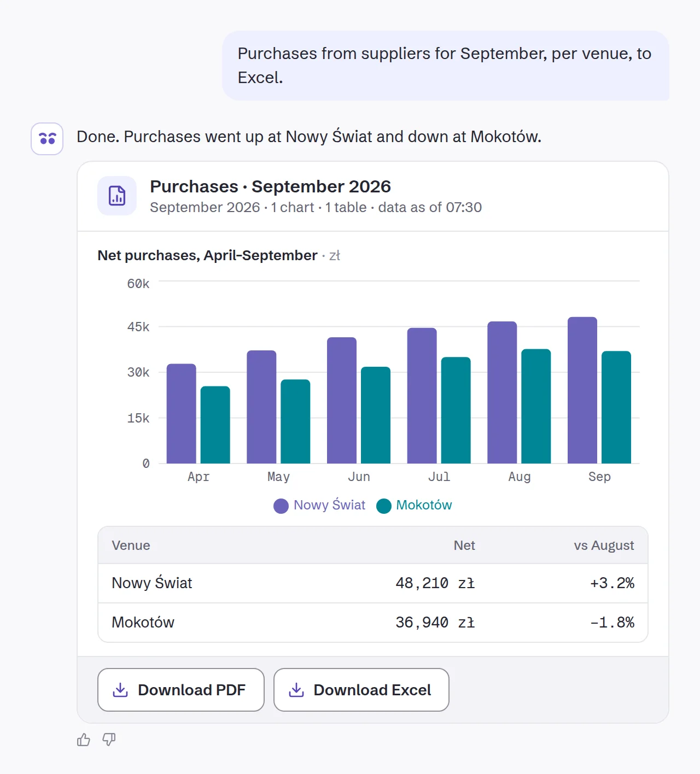
Task: Click the Nowy Świat September bar
Action: click(582, 390)
